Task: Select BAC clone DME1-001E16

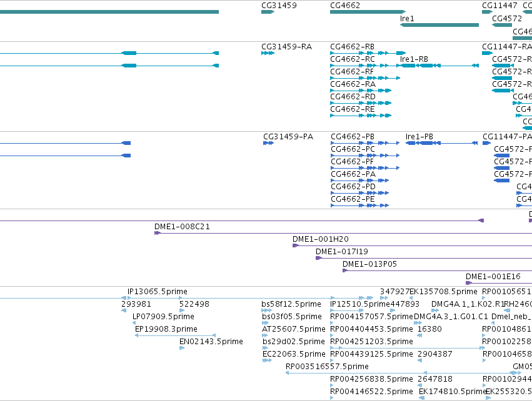Action: (493, 277)
